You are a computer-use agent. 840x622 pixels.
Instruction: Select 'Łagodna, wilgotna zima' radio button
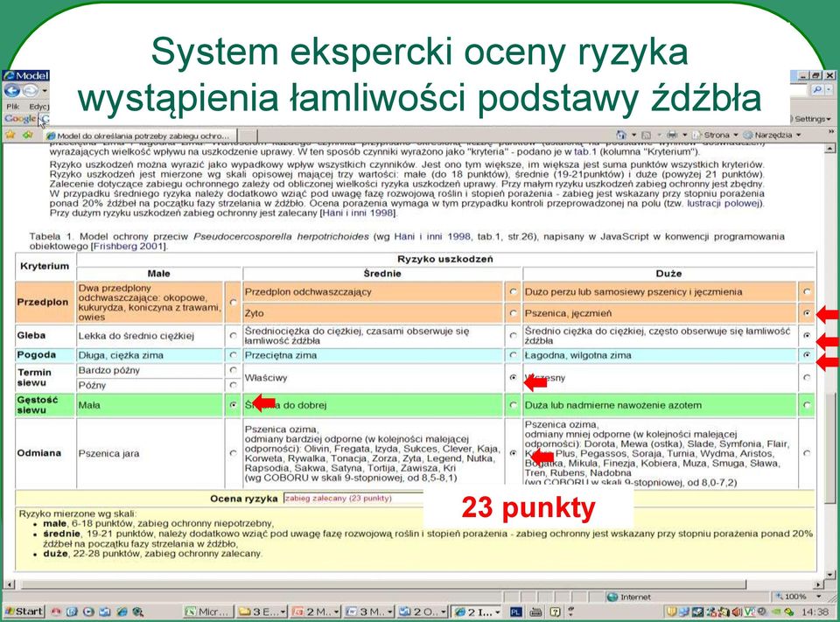point(807,354)
